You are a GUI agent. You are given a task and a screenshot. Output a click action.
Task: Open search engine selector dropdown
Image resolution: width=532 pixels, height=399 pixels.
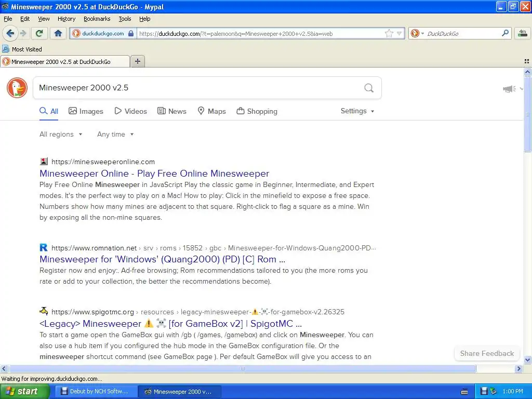click(417, 33)
